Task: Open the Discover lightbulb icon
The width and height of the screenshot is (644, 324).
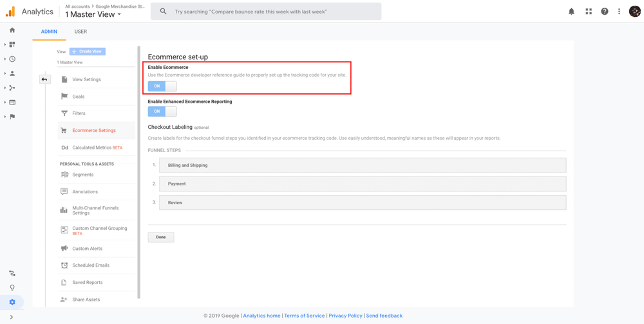Action: 12,287
